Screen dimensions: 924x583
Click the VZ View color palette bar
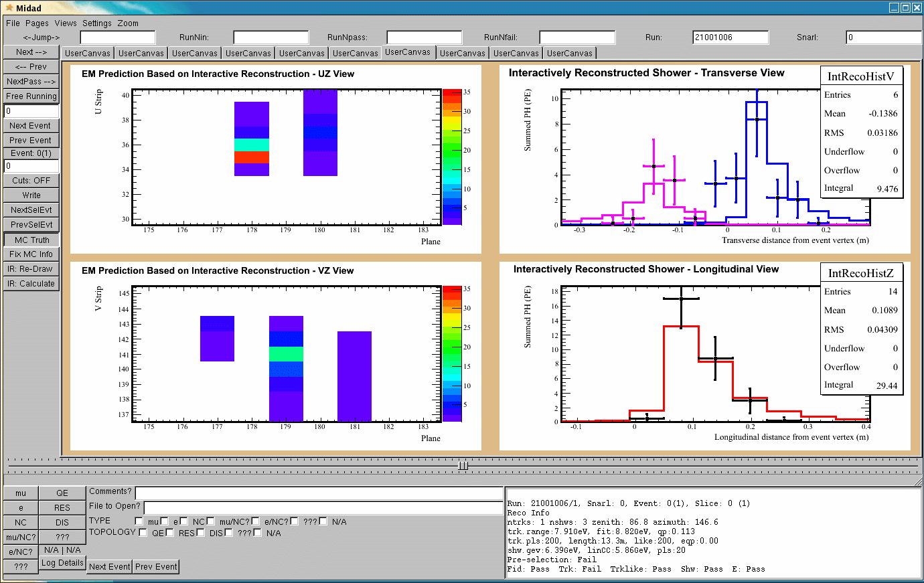coord(452,354)
